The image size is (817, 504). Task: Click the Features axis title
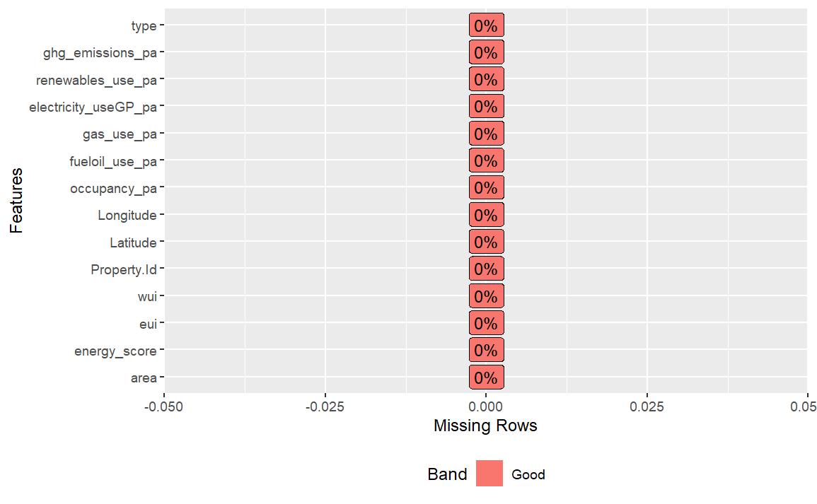tap(16, 201)
